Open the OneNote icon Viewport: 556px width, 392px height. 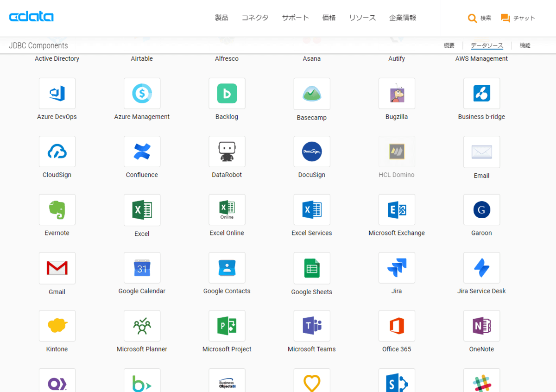[x=481, y=326]
